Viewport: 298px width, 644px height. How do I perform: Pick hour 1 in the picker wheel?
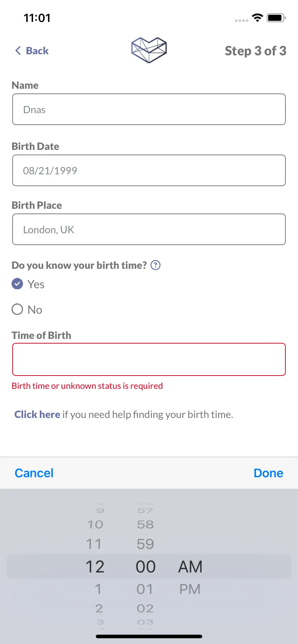click(x=98, y=589)
